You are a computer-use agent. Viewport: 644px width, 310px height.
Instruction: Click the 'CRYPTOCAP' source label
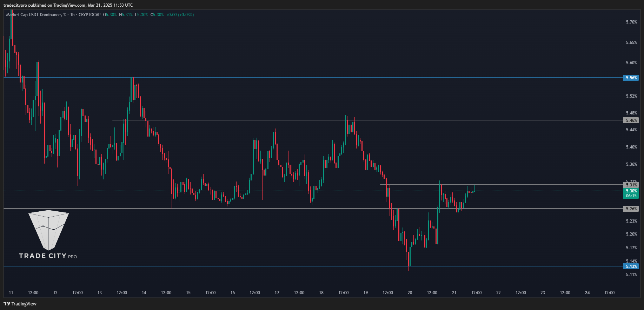(89, 15)
